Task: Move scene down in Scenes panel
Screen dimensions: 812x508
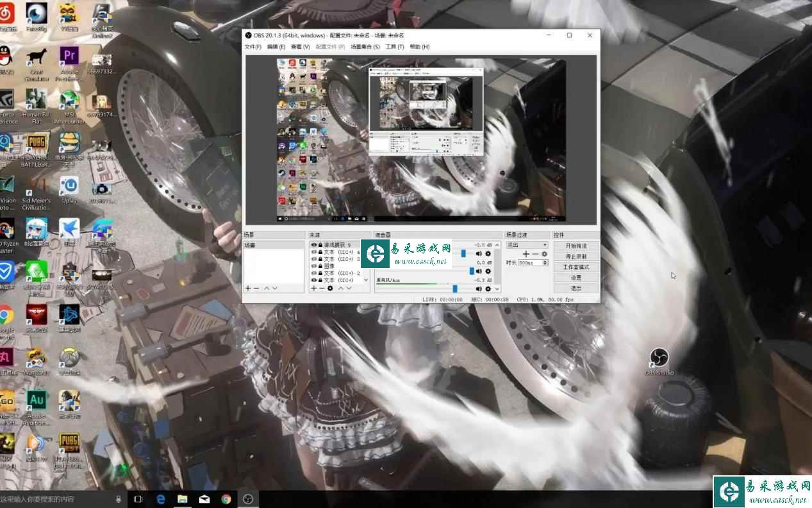Action: (275, 289)
